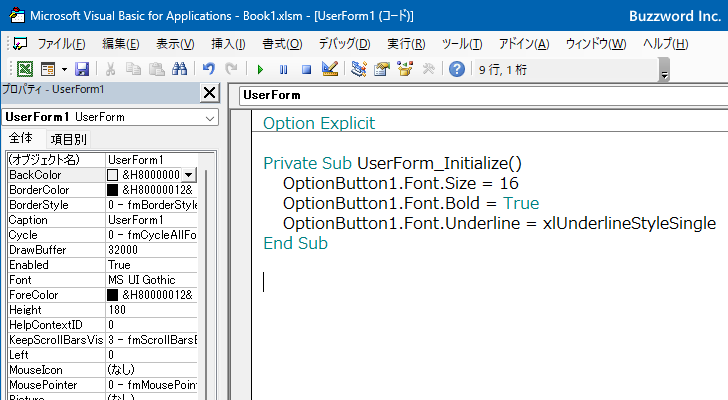The image size is (728, 400).
Task: Select the Left property row
Action: pyautogui.click(x=102, y=355)
